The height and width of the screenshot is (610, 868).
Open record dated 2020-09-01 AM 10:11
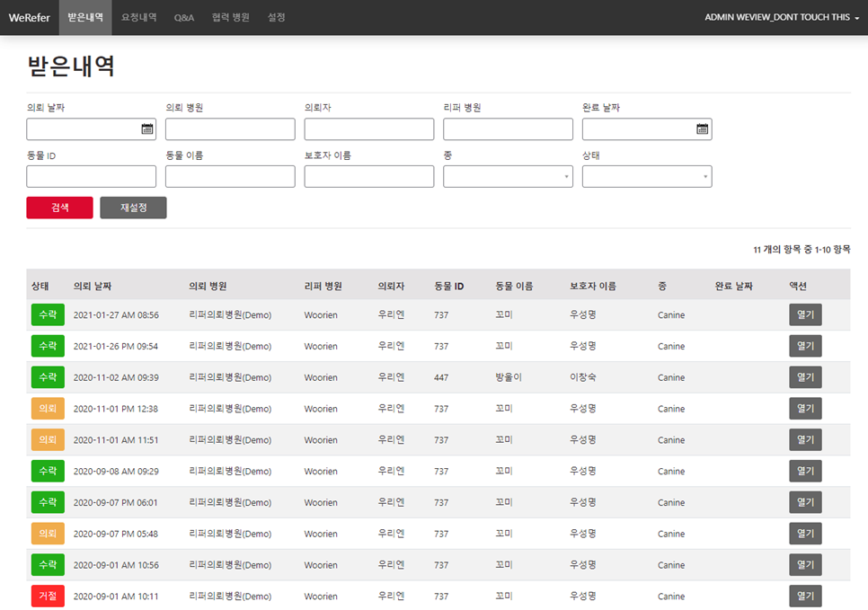pyautogui.click(x=805, y=597)
